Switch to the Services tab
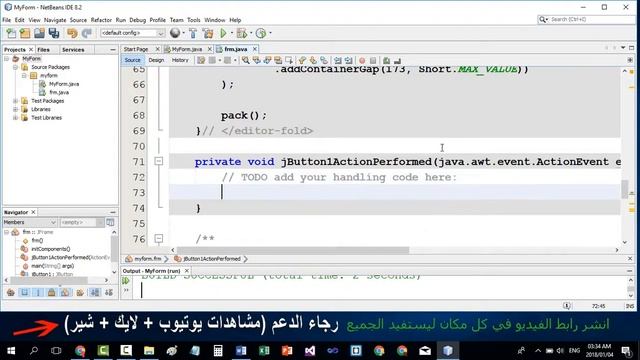The height and width of the screenshot is (360, 640). click(73, 49)
